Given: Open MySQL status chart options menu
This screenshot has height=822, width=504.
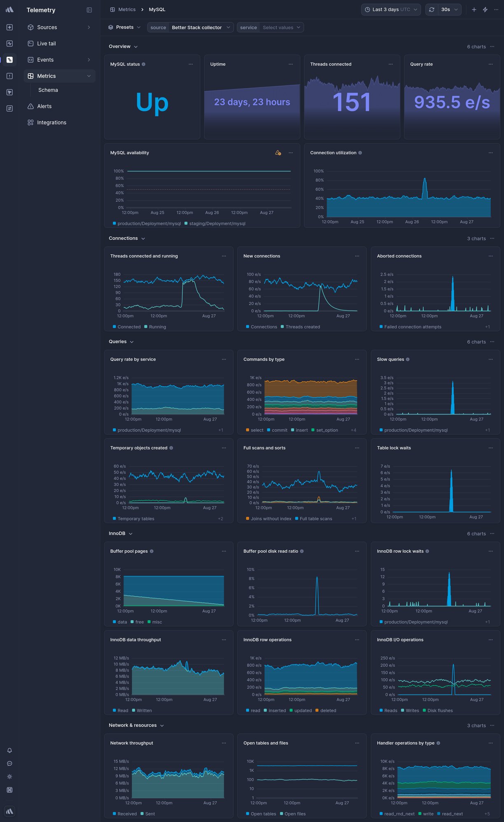Looking at the screenshot, I should click(191, 64).
